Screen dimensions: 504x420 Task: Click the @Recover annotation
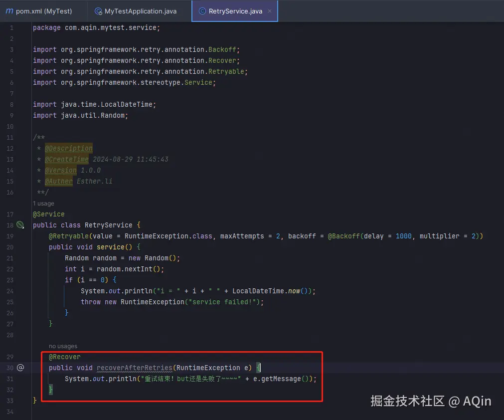pos(65,357)
